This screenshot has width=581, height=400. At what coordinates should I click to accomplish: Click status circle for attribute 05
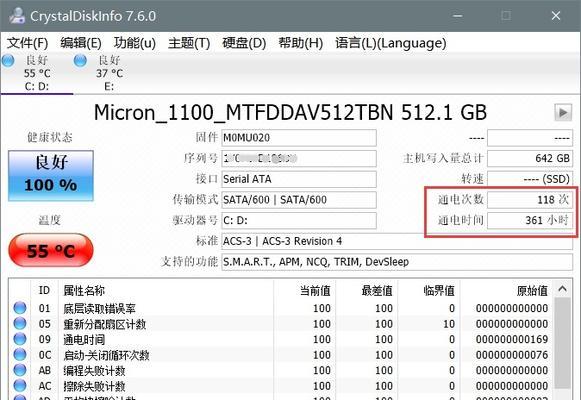[20, 323]
